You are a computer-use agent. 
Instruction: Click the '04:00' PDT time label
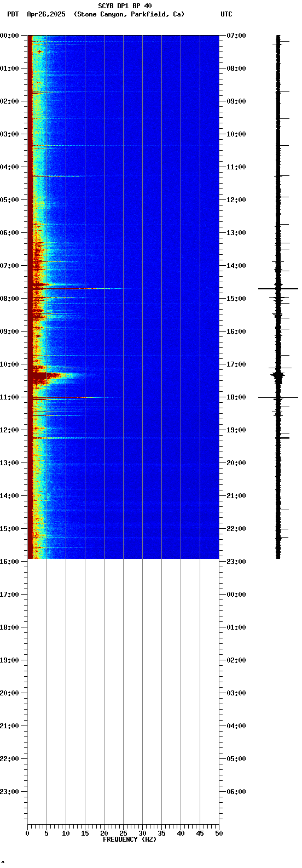tap(9, 167)
